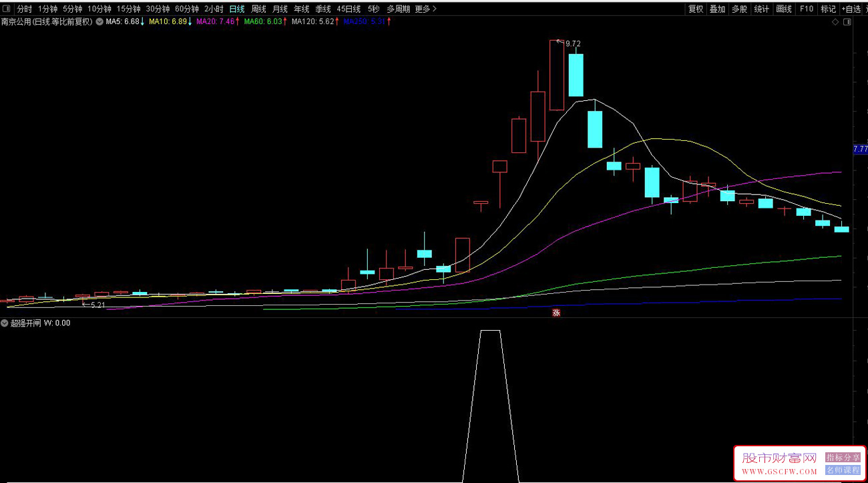The height and width of the screenshot is (483, 868).
Task: Switch to the 周线 weekly tab
Action: [x=258, y=9]
